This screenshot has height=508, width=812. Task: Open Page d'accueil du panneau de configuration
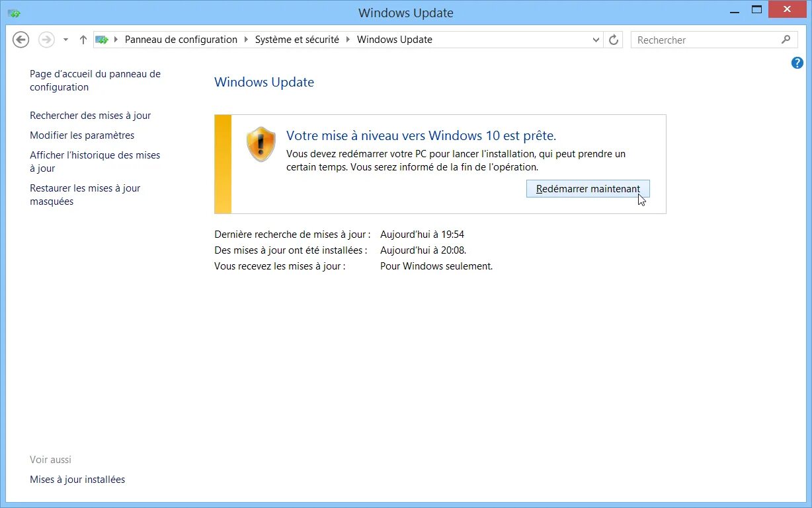click(x=95, y=81)
